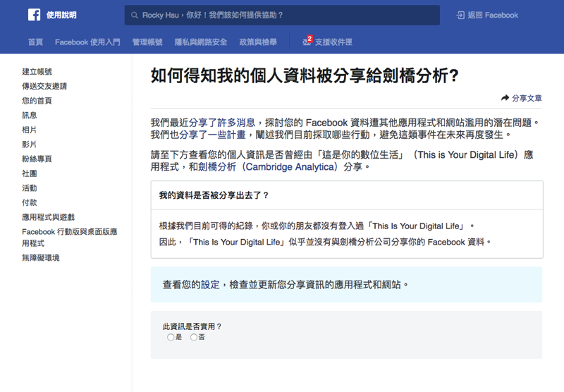Image resolution: width=564 pixels, height=392 pixels.
Task: Select 建立帳號 in the sidebar
Action: [37, 72]
